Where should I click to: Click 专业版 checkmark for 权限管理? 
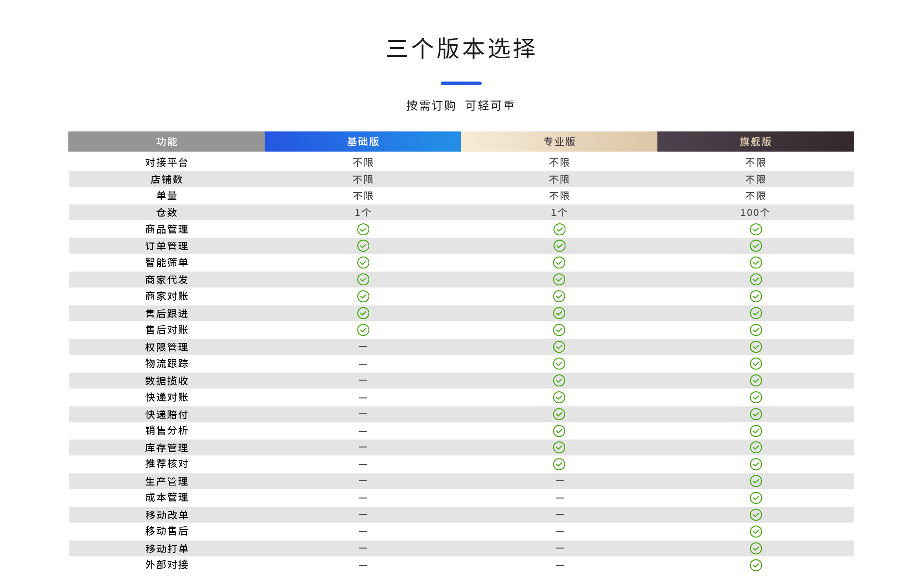[x=559, y=347]
